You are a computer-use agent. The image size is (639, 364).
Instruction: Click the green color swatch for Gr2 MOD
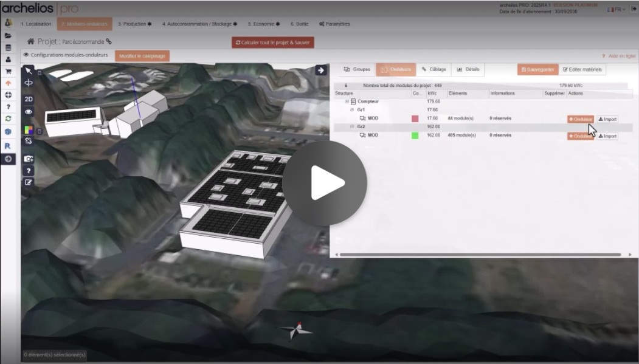tap(415, 136)
